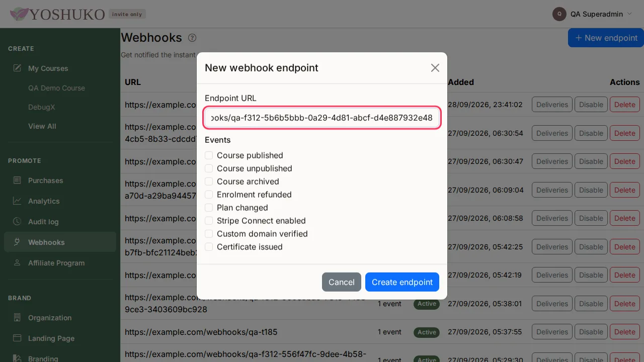Click the Yoshuko lotus logo icon
The width and height of the screenshot is (644, 362).
[19, 14]
